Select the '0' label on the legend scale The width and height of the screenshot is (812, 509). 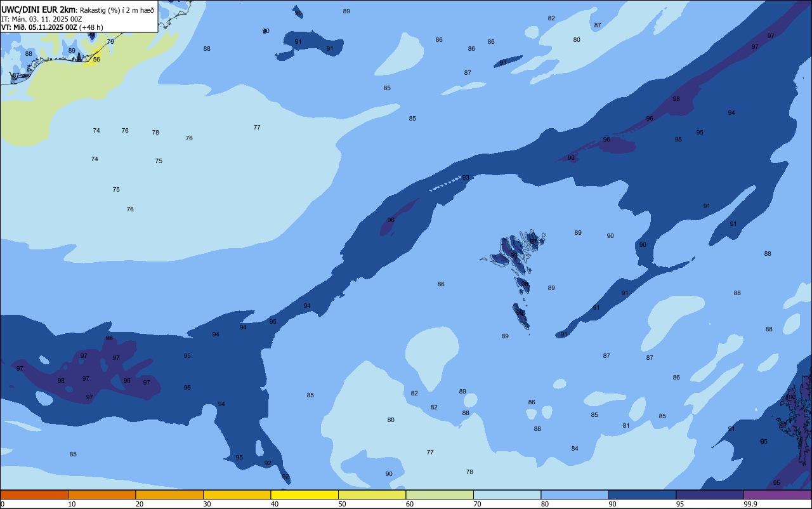(x=3, y=504)
